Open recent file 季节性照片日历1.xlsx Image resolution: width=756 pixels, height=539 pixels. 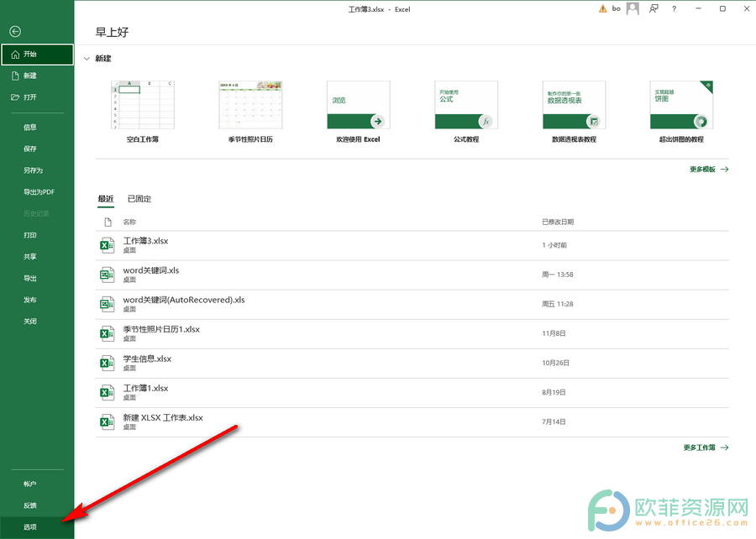click(x=412, y=334)
